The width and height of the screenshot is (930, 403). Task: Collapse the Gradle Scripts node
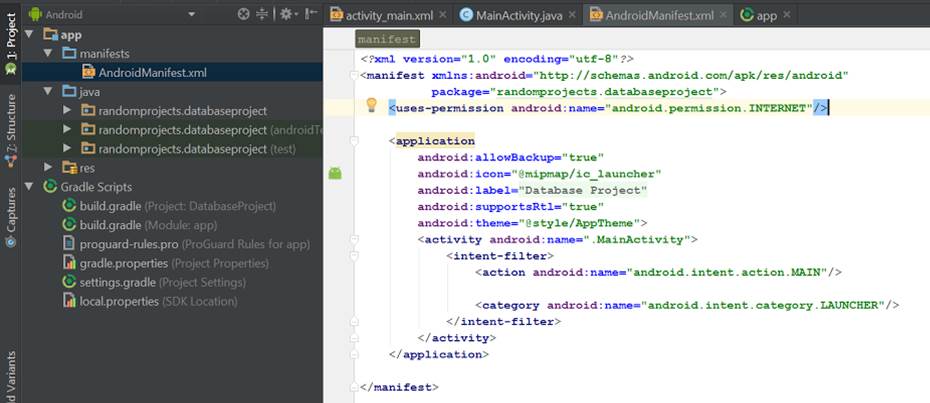(x=30, y=187)
